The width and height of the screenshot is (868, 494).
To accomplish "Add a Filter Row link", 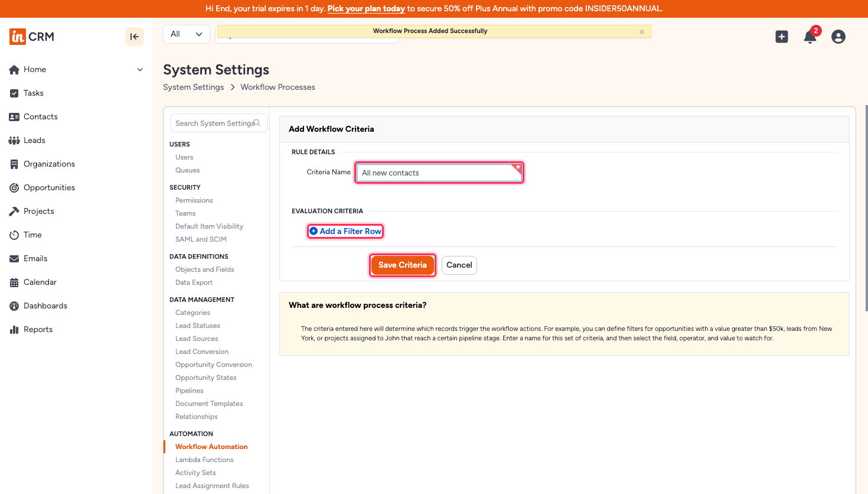I will (345, 231).
